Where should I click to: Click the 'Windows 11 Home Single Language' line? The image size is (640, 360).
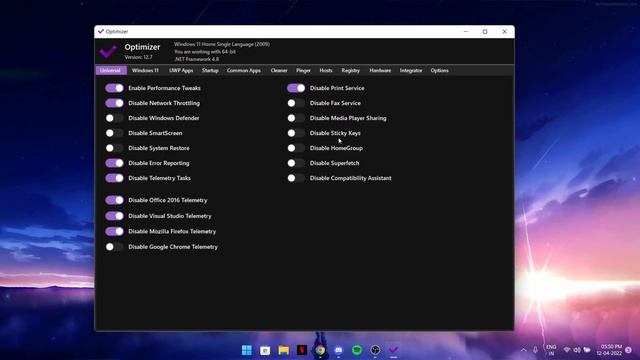point(222,44)
